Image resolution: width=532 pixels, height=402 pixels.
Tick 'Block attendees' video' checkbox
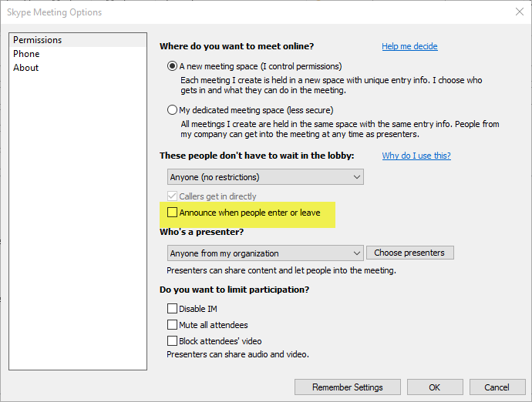click(173, 340)
